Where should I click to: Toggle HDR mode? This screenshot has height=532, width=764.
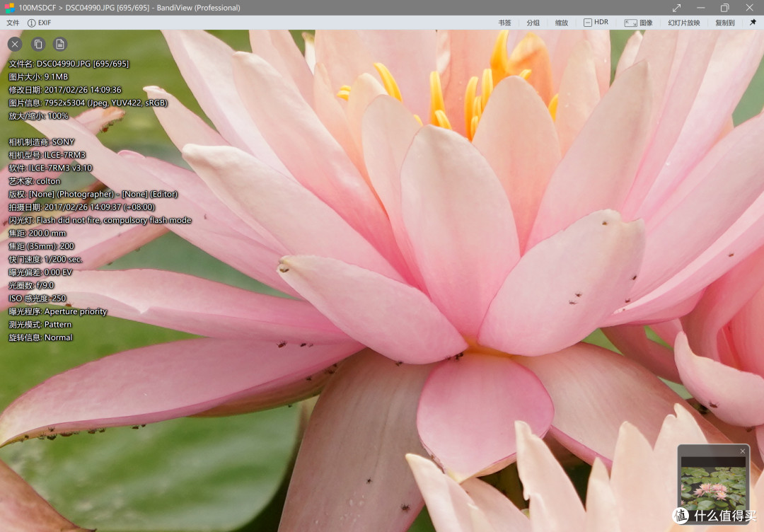pyautogui.click(x=596, y=23)
